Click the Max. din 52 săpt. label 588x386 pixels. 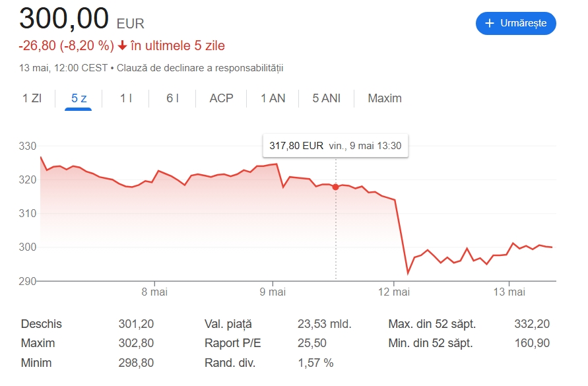pyautogui.click(x=432, y=324)
